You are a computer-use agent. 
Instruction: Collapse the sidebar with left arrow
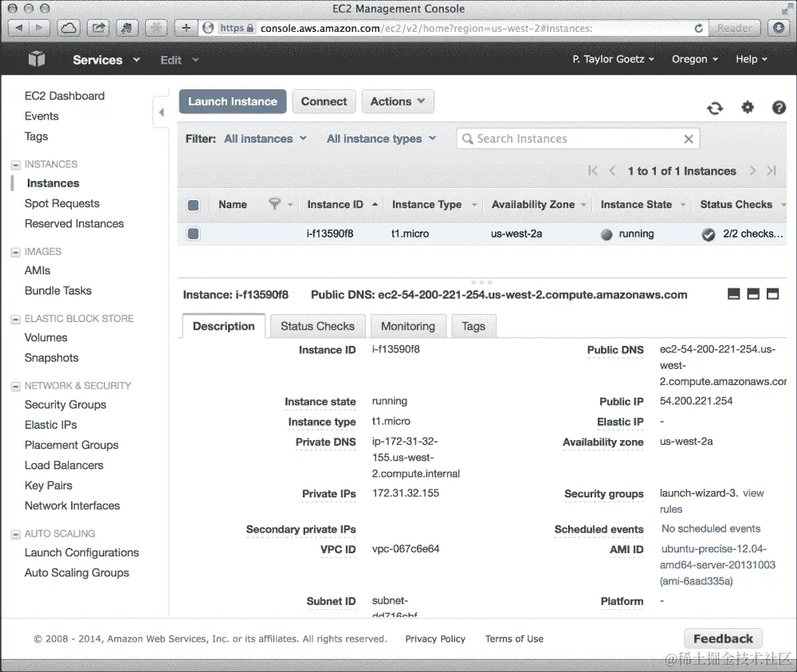[x=161, y=112]
